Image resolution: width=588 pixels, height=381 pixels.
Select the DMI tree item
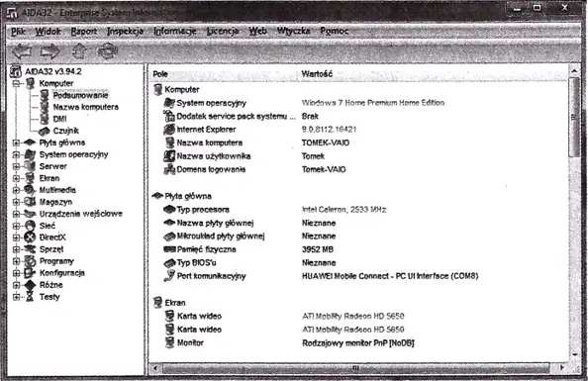point(60,119)
